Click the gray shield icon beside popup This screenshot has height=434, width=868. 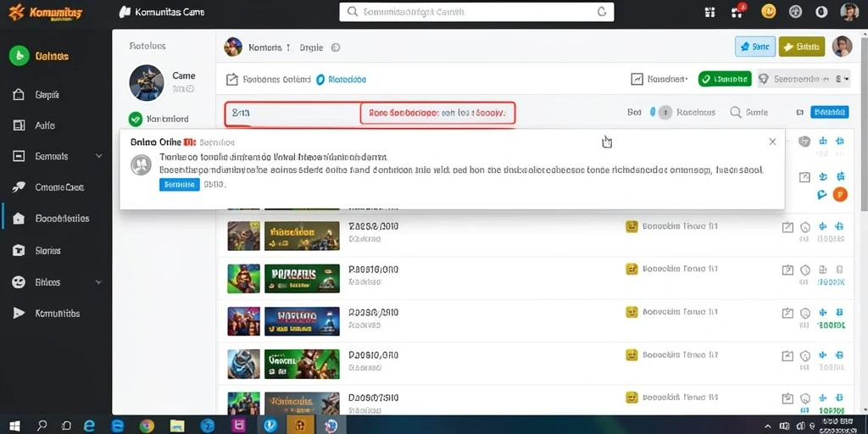804,142
